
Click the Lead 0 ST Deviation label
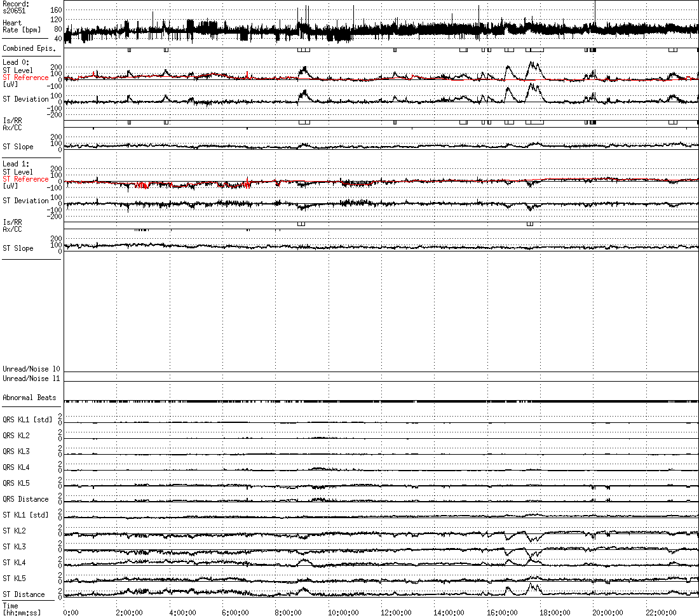(25, 99)
